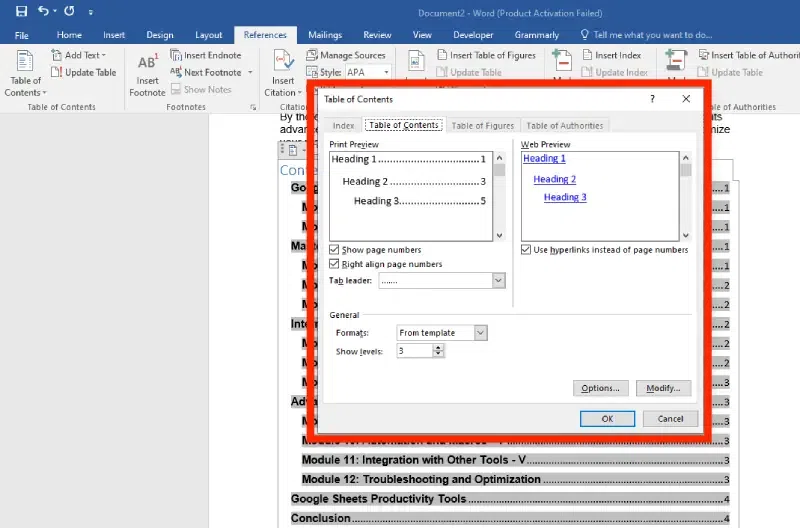Image resolution: width=800 pixels, height=528 pixels.
Task: Click the Heading 1 link in Web Preview
Action: pos(544,159)
